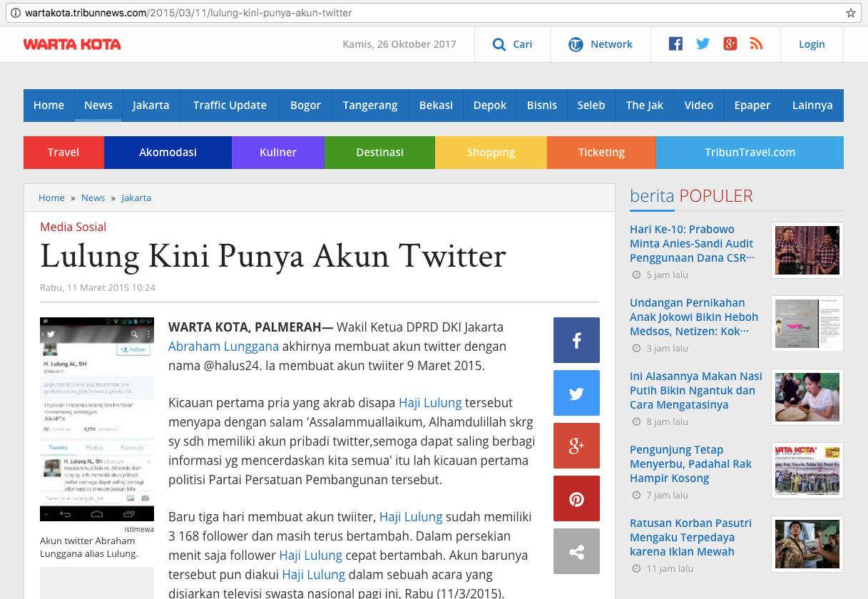Image resolution: width=868 pixels, height=599 pixels.
Task: Click the Cari search label
Action: click(523, 44)
